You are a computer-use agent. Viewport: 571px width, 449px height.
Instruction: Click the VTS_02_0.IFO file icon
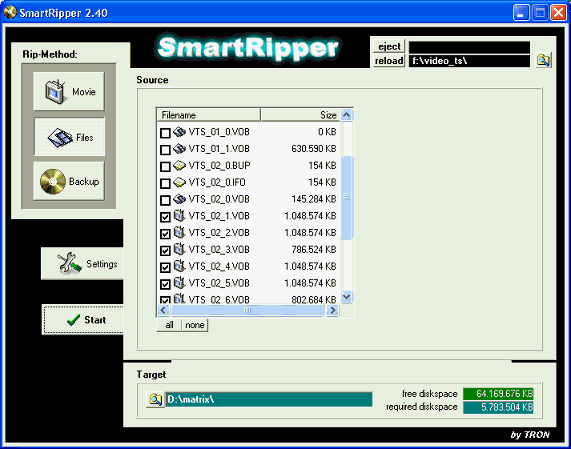click(x=180, y=182)
